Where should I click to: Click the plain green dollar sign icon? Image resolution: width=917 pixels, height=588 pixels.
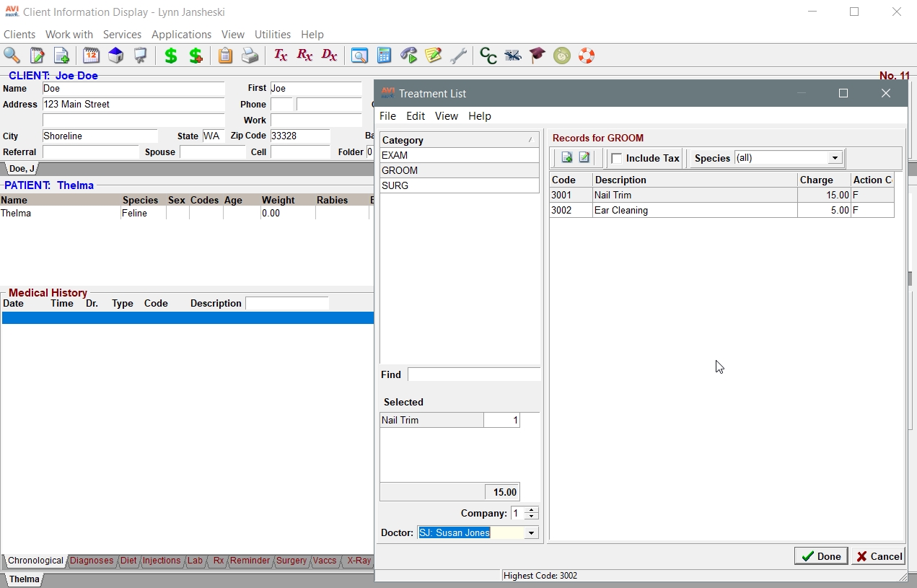tap(171, 56)
